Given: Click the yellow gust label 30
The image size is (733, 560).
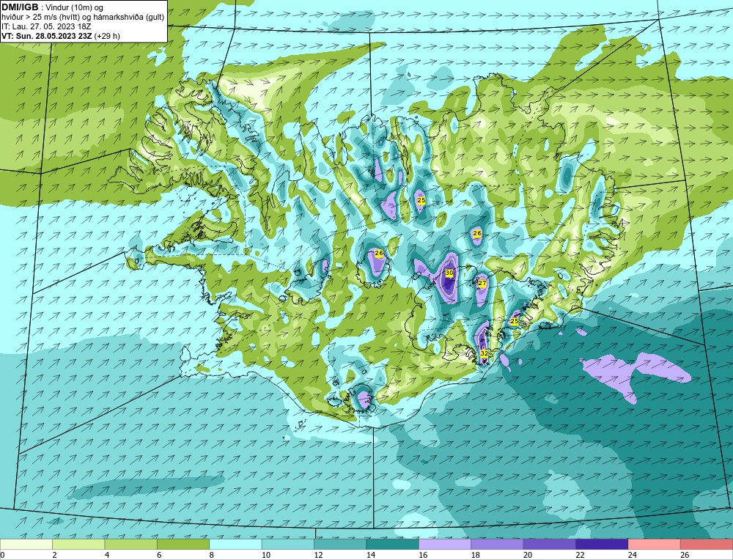Looking at the screenshot, I should (x=449, y=273).
